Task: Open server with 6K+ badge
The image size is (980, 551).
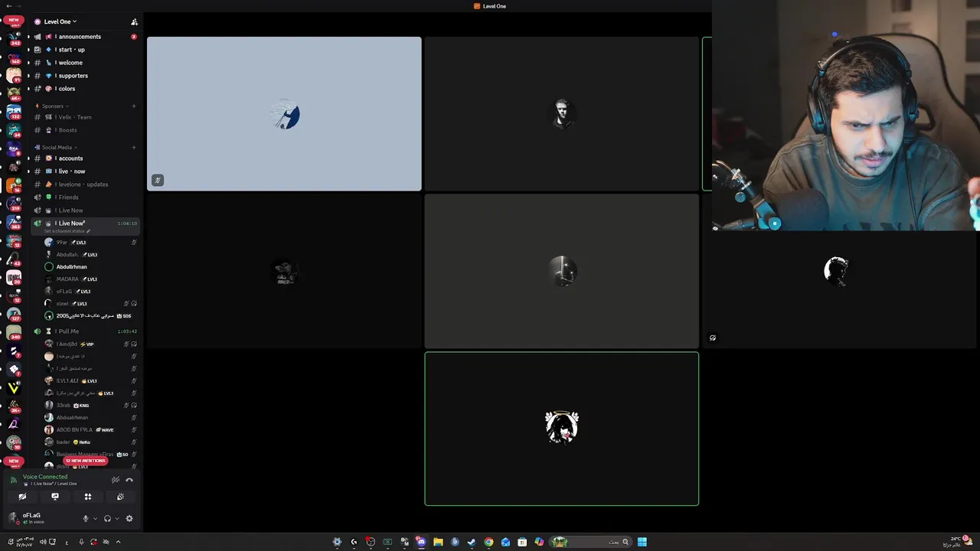Action: tap(14, 93)
